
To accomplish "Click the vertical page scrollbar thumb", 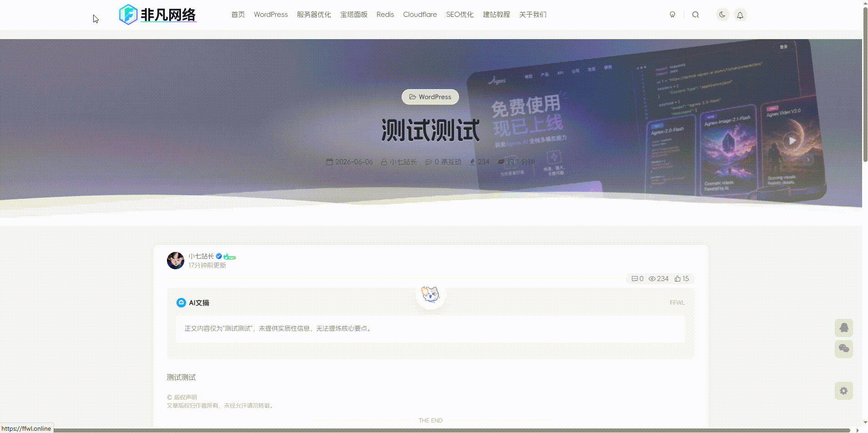I will [865, 84].
